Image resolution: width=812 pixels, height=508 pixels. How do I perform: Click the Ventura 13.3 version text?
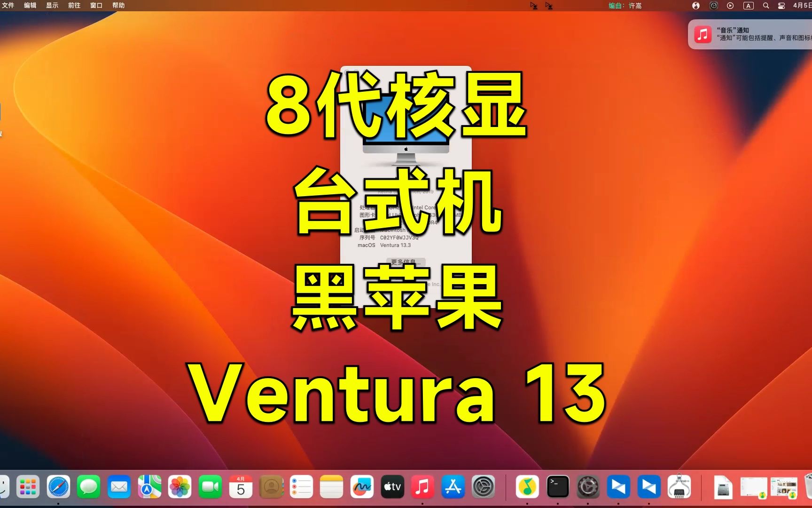[395, 245]
